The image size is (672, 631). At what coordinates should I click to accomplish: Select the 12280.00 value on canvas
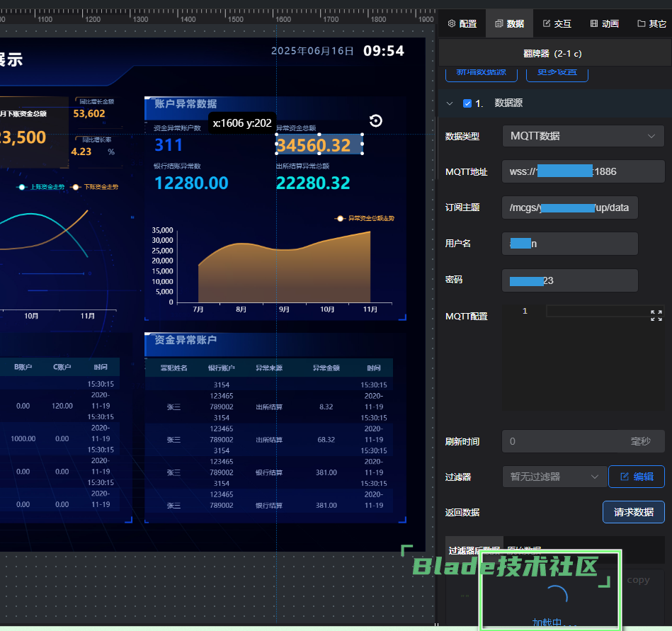(x=191, y=183)
